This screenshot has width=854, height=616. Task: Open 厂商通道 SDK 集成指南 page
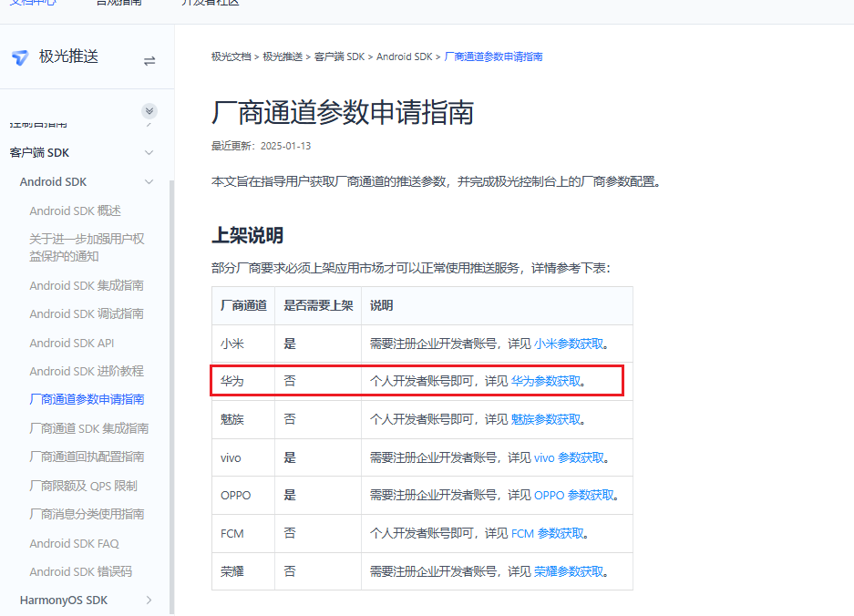pyautogui.click(x=88, y=428)
